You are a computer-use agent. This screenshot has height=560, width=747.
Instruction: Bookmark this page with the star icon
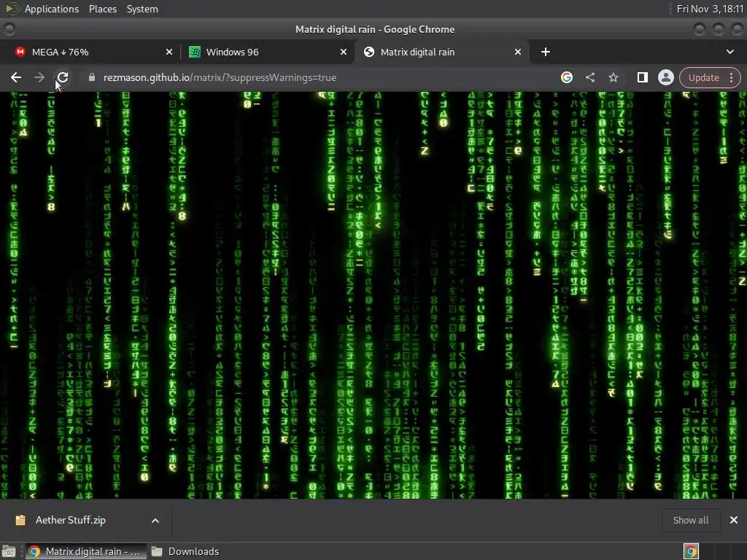[613, 77]
